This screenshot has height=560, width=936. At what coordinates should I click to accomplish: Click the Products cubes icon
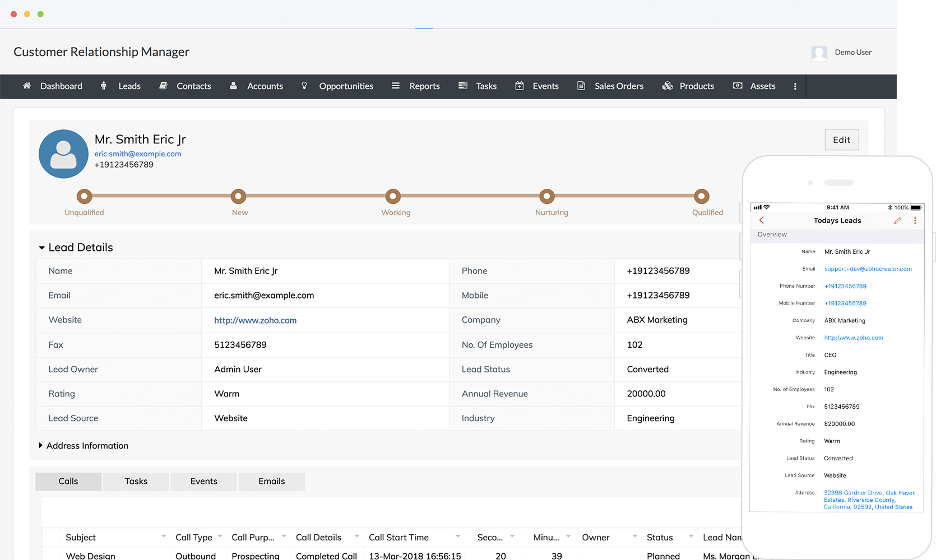[x=667, y=86]
